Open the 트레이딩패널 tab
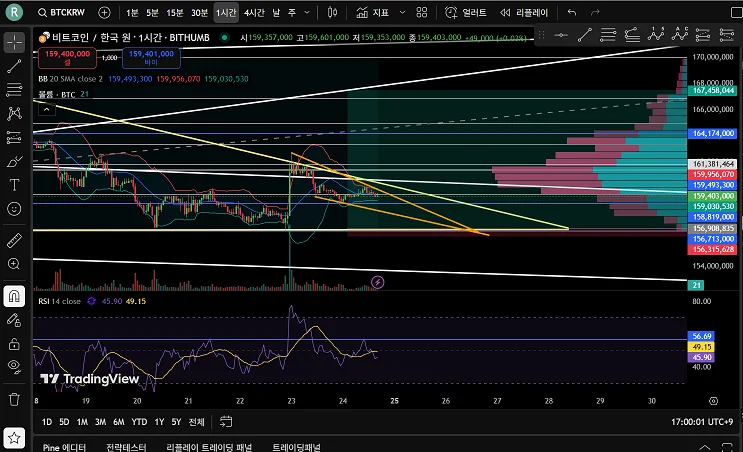Screen dimensions: 743x452 296,447
